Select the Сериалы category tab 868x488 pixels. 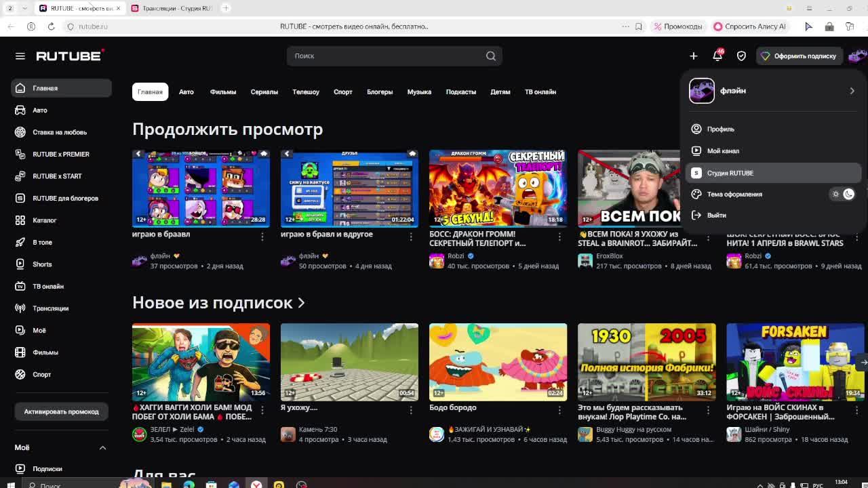[264, 91]
